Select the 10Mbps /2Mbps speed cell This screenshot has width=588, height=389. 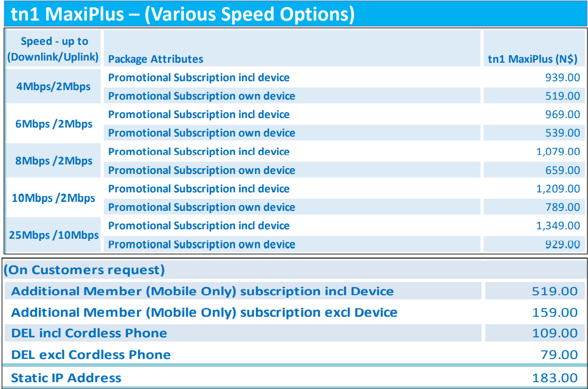(x=53, y=198)
